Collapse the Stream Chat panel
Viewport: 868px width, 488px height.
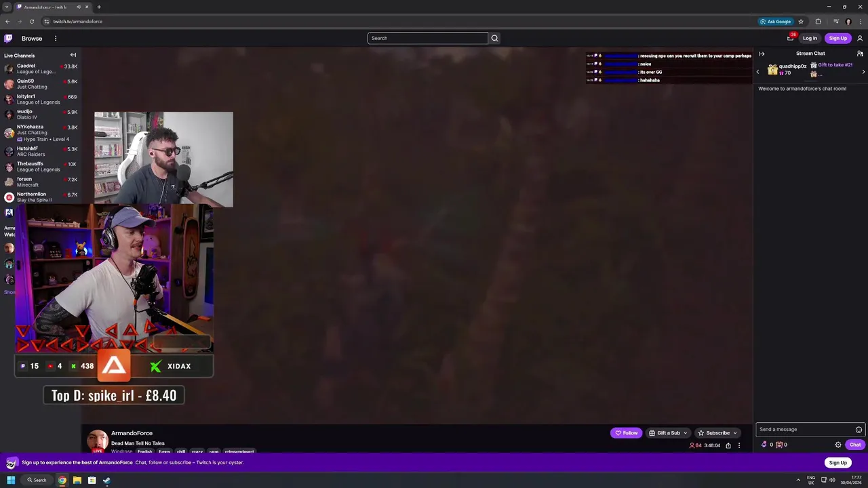tap(762, 54)
